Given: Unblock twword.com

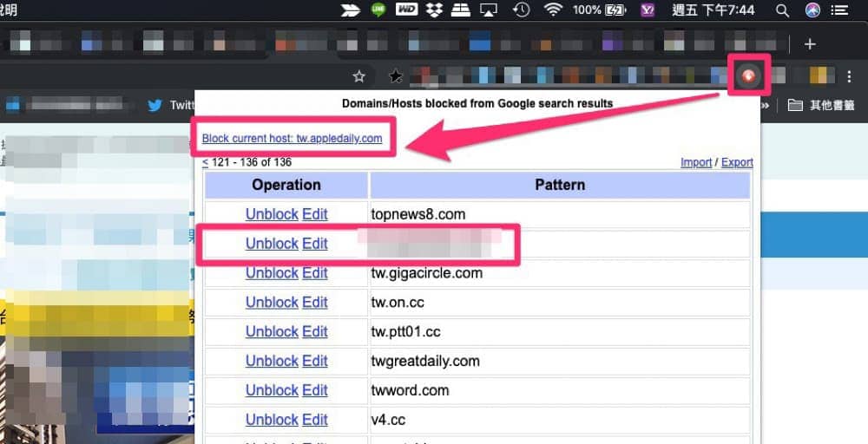Looking at the screenshot, I should [x=272, y=390].
